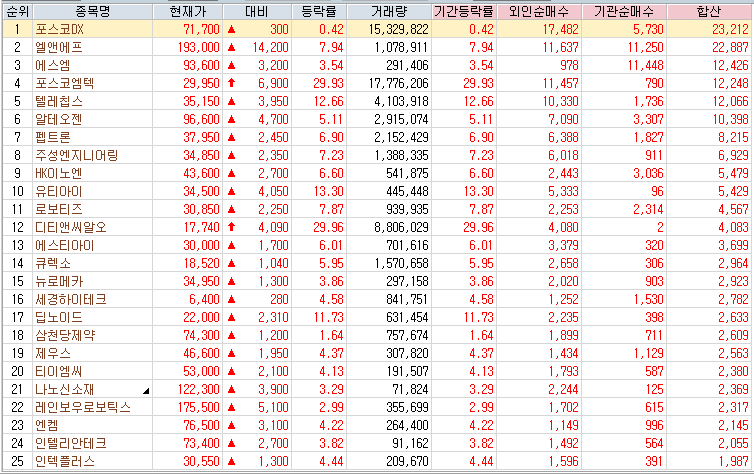The height and width of the screenshot is (474, 754).
Task: Click current price 122,300
Action: 199,389
